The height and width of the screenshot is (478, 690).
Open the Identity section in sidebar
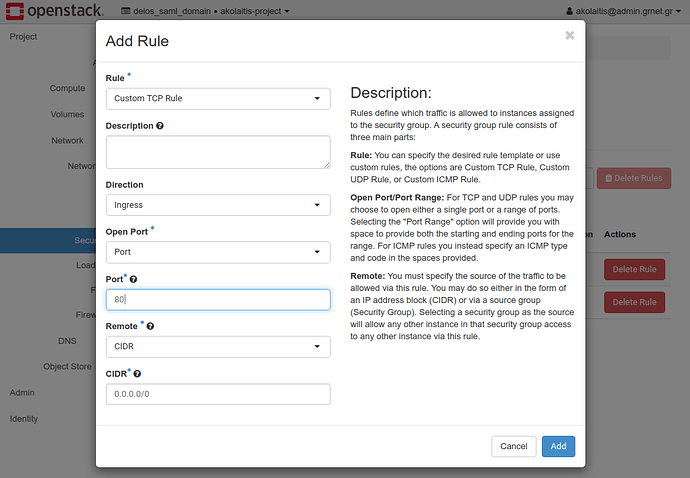coord(24,418)
